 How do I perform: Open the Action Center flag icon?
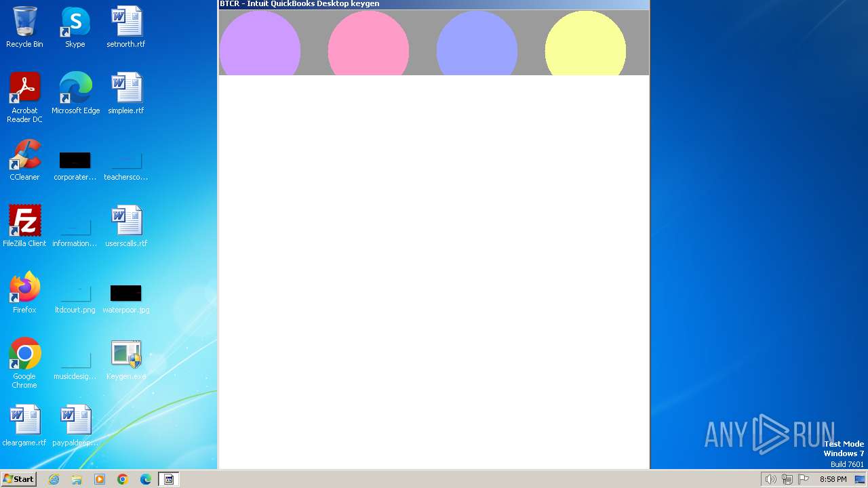point(804,479)
